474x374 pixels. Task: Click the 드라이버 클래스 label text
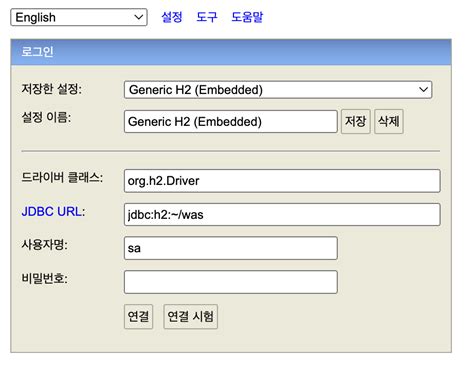pos(62,177)
